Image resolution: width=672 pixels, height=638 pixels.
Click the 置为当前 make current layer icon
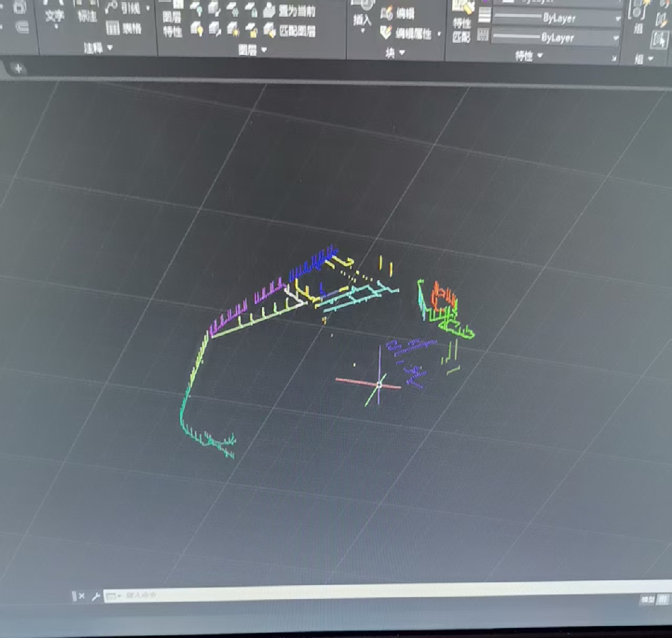(269, 11)
